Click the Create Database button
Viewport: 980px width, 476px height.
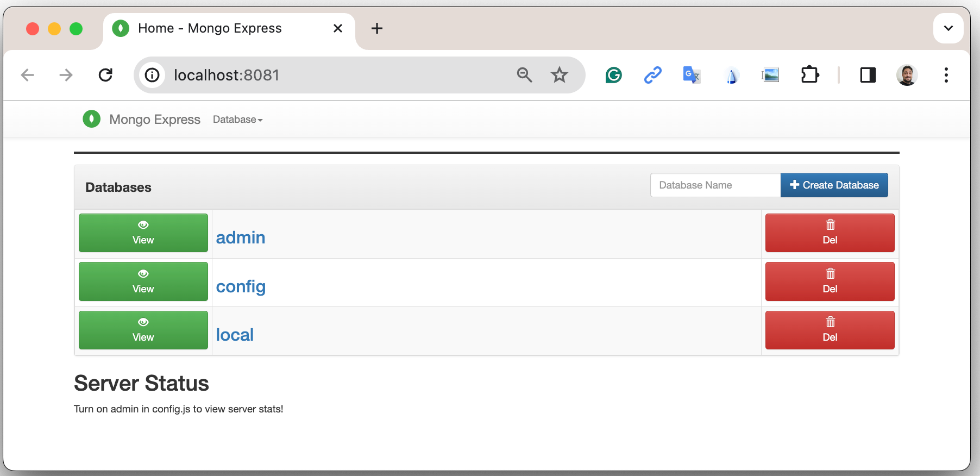[834, 185]
